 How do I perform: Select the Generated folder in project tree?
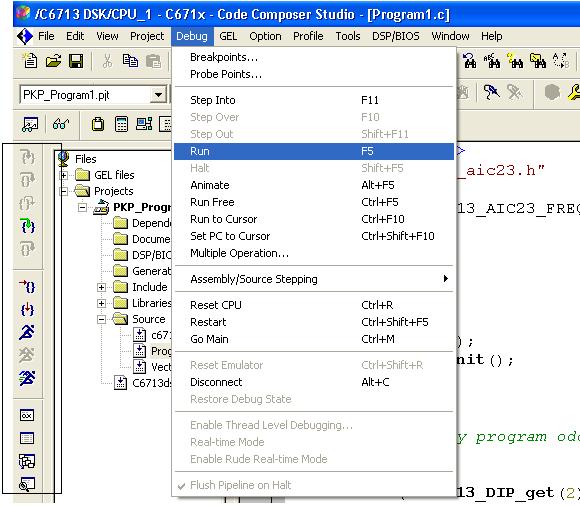(152, 271)
